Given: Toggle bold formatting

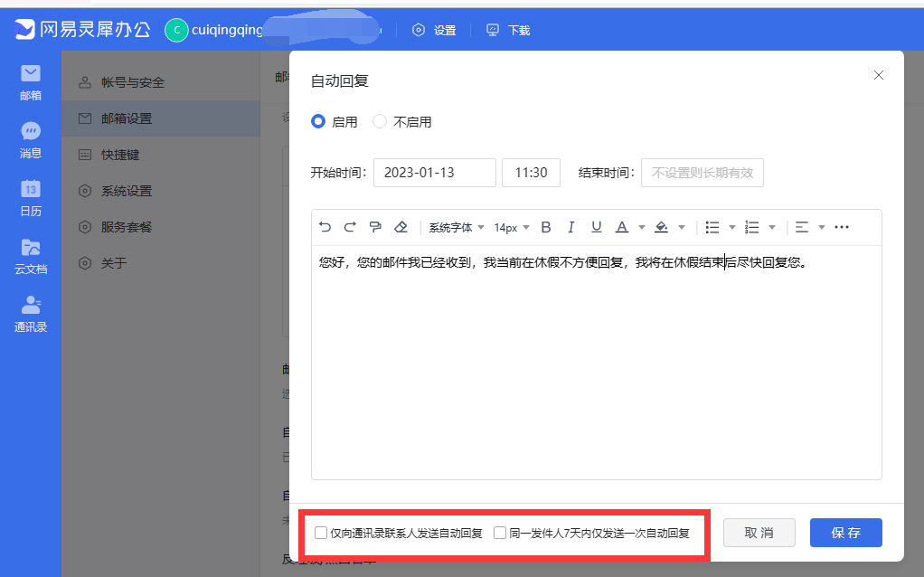Looking at the screenshot, I should coord(546,227).
